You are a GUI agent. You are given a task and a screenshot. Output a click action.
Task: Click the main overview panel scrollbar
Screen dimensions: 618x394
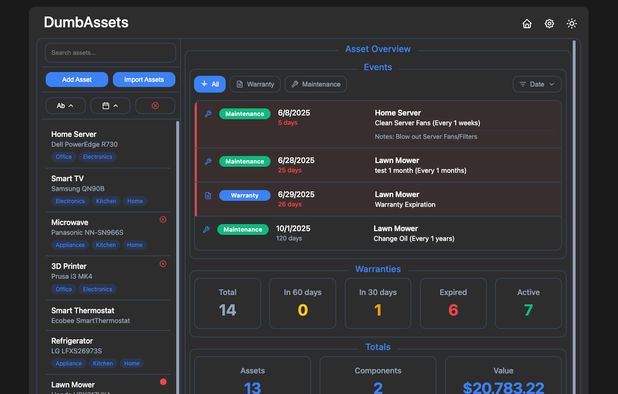point(574,217)
